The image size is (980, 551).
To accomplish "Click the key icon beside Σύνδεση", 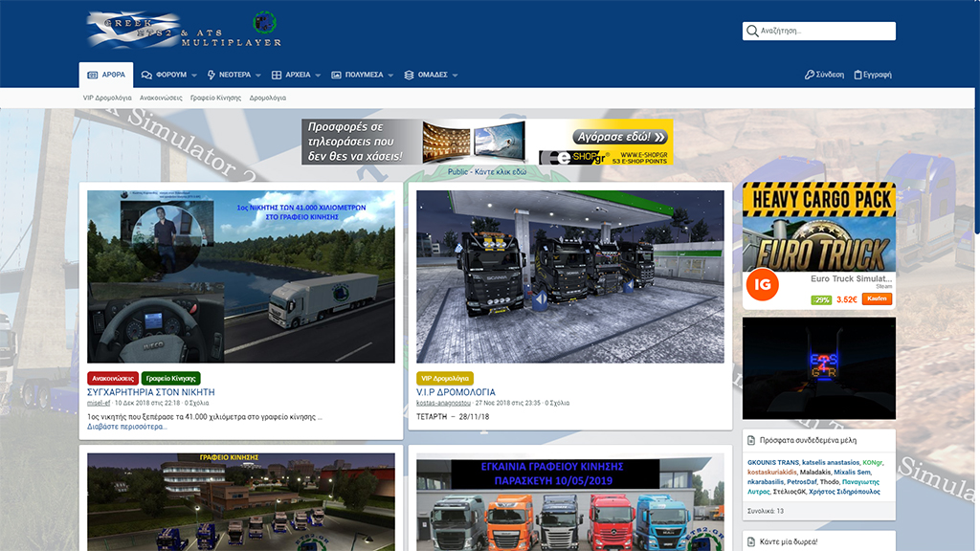I will [x=810, y=75].
